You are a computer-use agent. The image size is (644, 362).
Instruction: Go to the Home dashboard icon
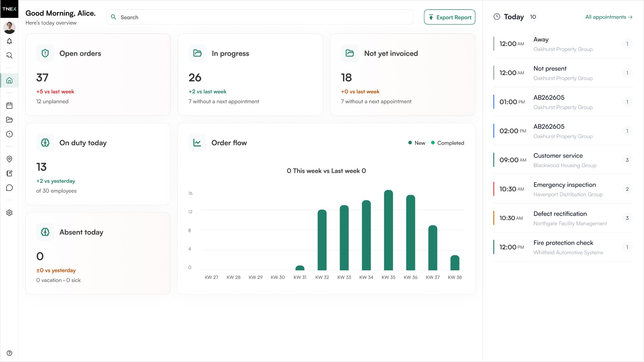pos(9,80)
